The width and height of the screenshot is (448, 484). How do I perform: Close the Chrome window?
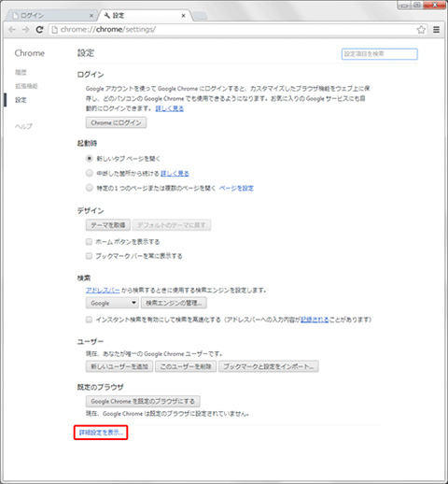pyautogui.click(x=434, y=5)
